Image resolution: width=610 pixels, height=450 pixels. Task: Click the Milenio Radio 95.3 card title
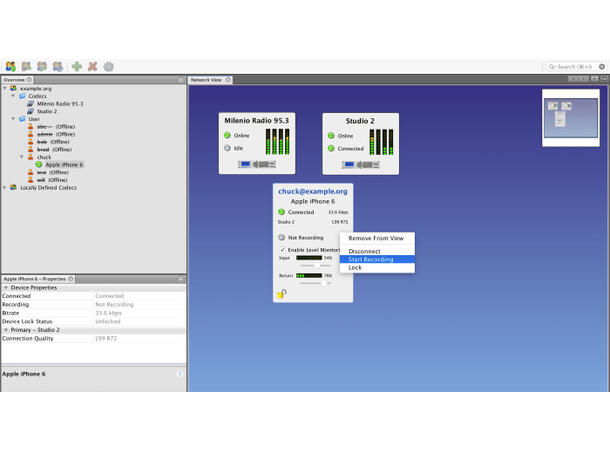(257, 121)
